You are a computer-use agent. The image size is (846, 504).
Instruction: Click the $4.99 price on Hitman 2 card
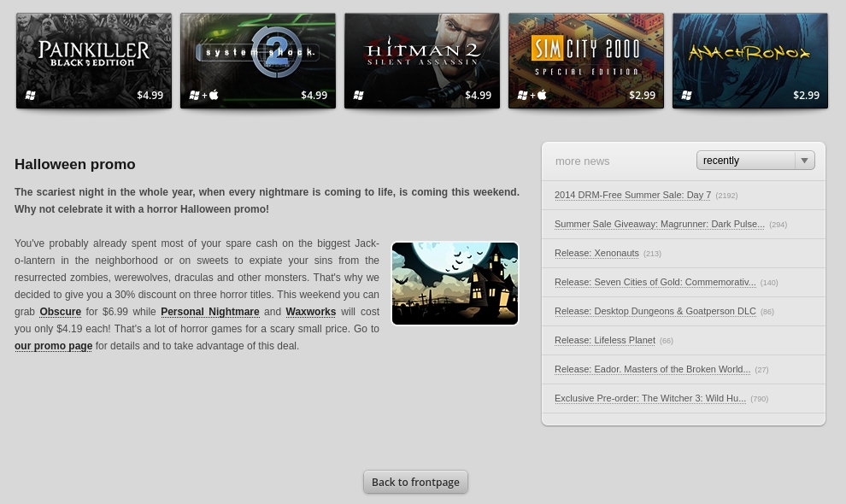click(x=478, y=96)
